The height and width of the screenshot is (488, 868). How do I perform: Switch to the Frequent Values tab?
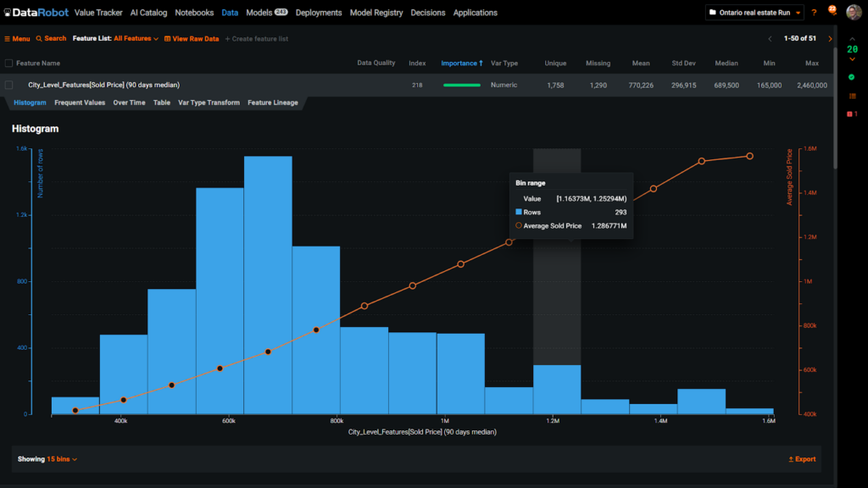[x=81, y=103]
